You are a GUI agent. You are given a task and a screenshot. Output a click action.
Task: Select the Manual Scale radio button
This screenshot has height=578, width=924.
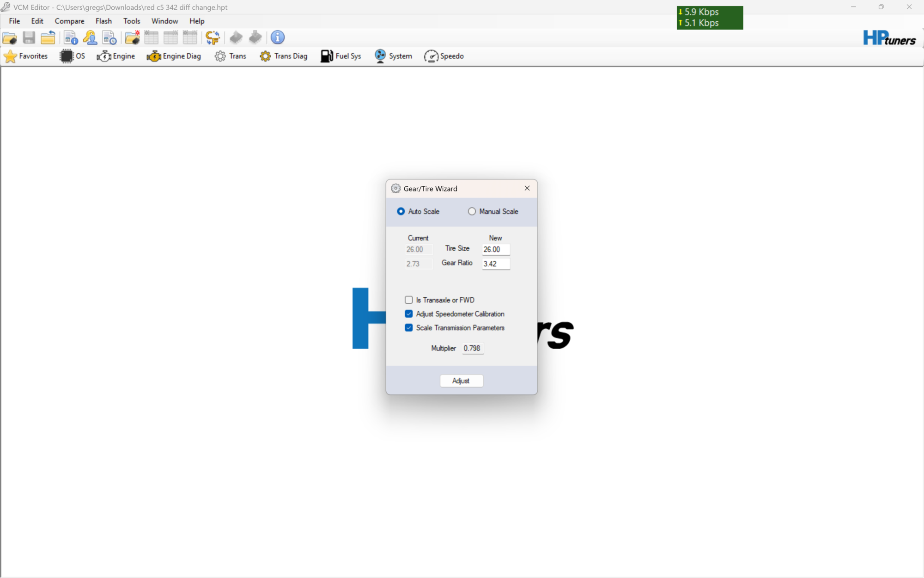(x=472, y=211)
